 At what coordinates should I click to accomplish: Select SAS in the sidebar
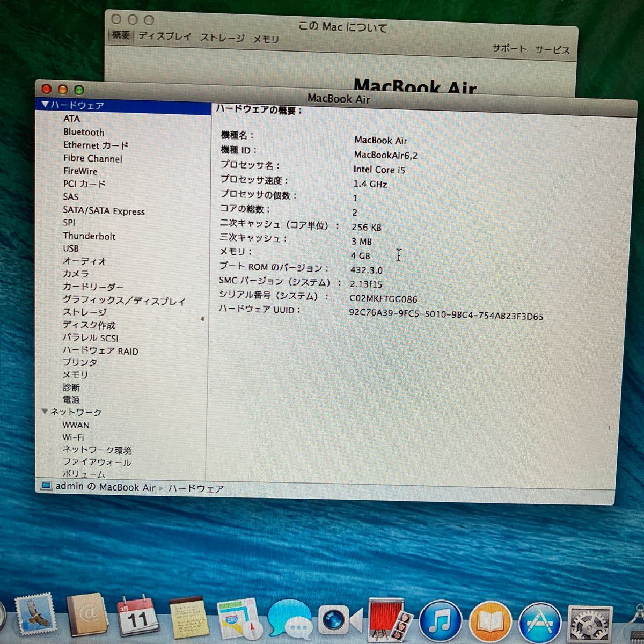tap(71, 197)
